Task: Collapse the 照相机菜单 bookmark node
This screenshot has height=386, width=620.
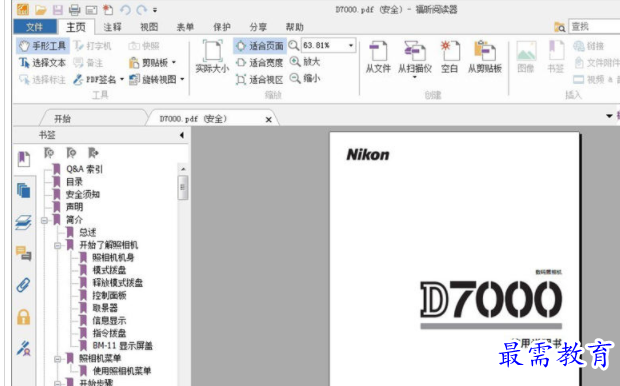Action: [x=58, y=359]
